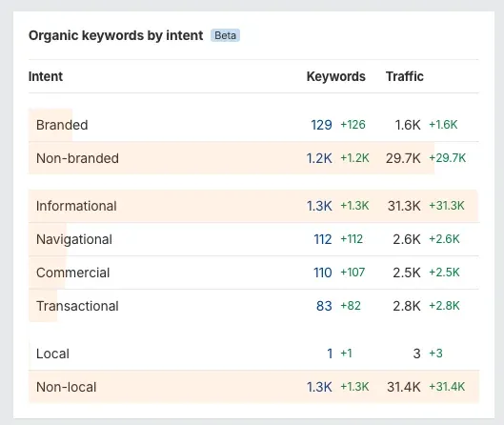Click the Non-local row label

[x=66, y=387]
